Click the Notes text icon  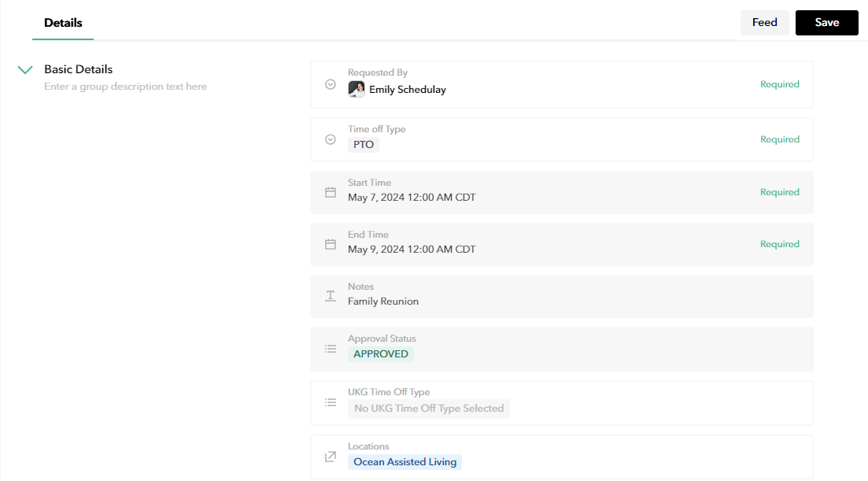click(331, 296)
